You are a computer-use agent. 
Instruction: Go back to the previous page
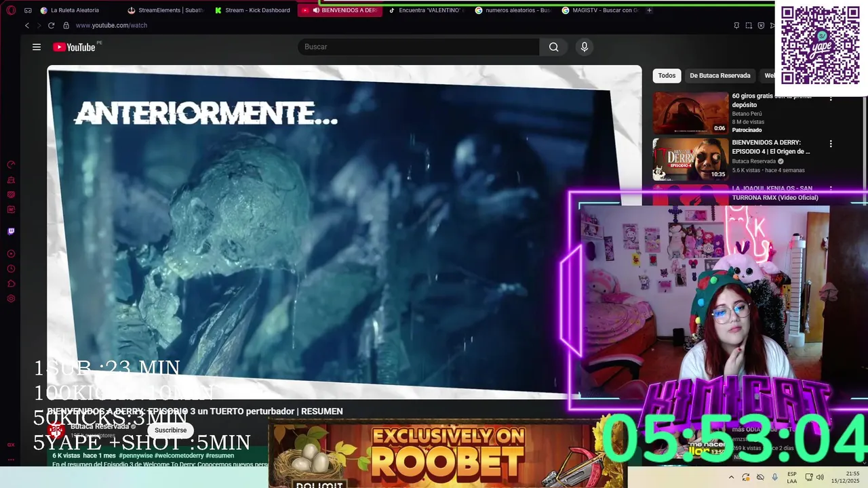click(27, 25)
